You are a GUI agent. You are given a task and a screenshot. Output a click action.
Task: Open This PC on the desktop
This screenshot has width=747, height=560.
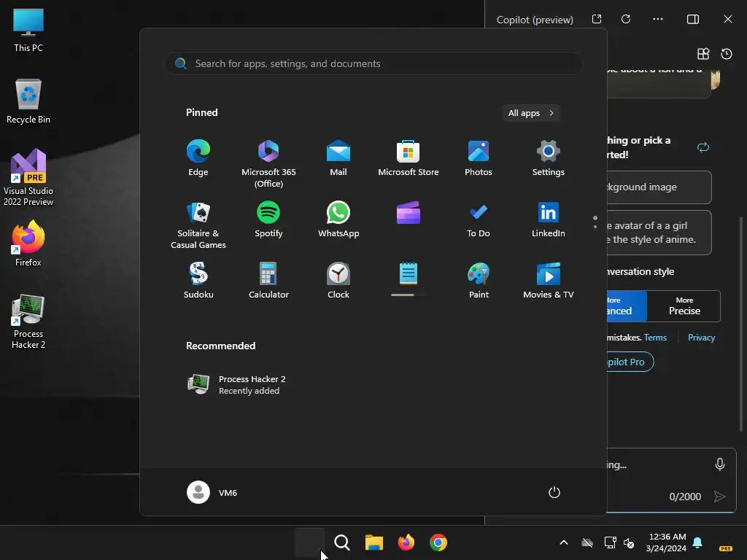pos(28,29)
